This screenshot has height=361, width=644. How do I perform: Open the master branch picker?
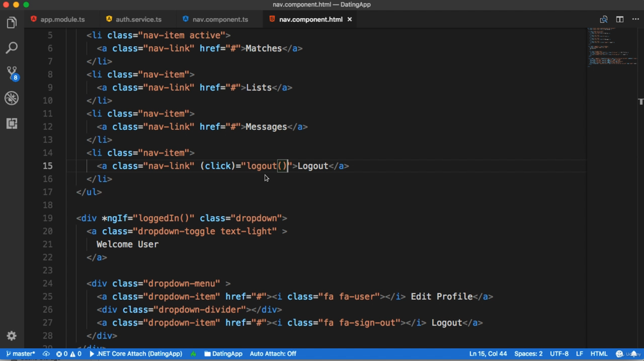point(21,354)
